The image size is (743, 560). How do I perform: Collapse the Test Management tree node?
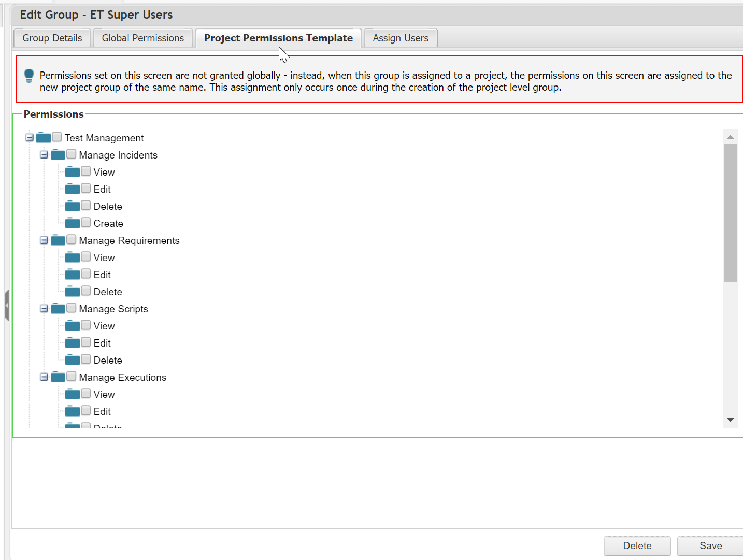click(x=30, y=138)
